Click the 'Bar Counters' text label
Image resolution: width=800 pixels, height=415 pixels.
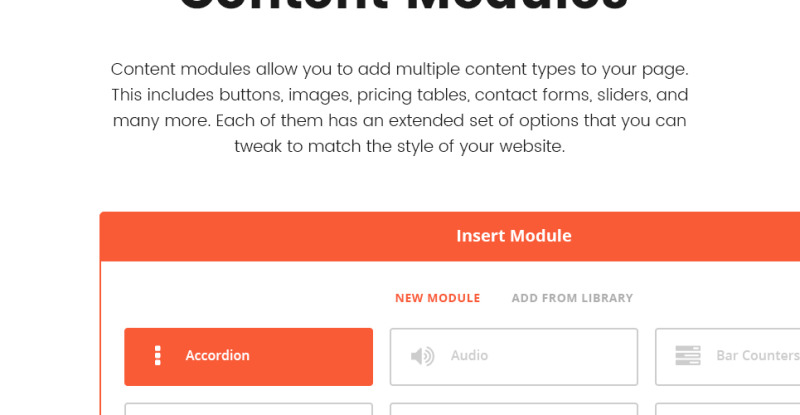pos(758,355)
